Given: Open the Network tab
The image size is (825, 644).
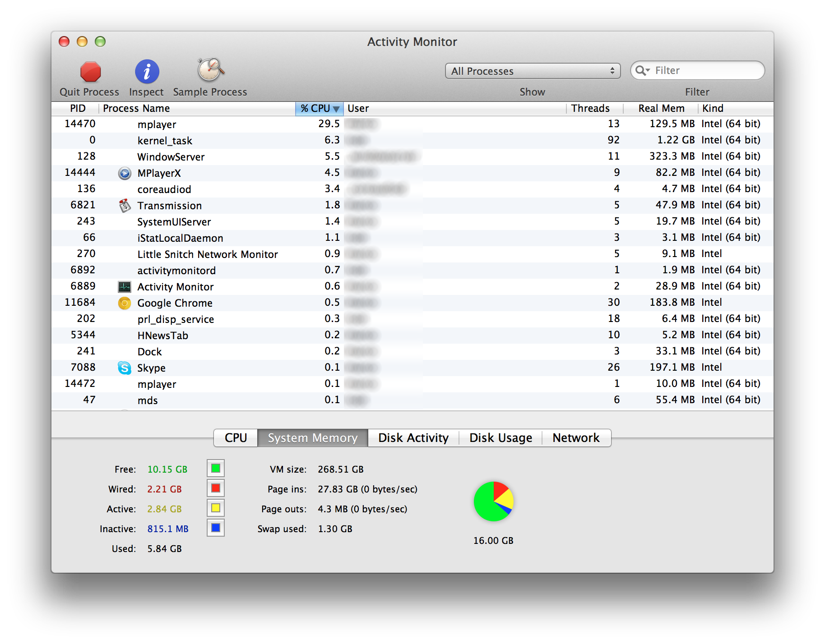Looking at the screenshot, I should pos(576,438).
